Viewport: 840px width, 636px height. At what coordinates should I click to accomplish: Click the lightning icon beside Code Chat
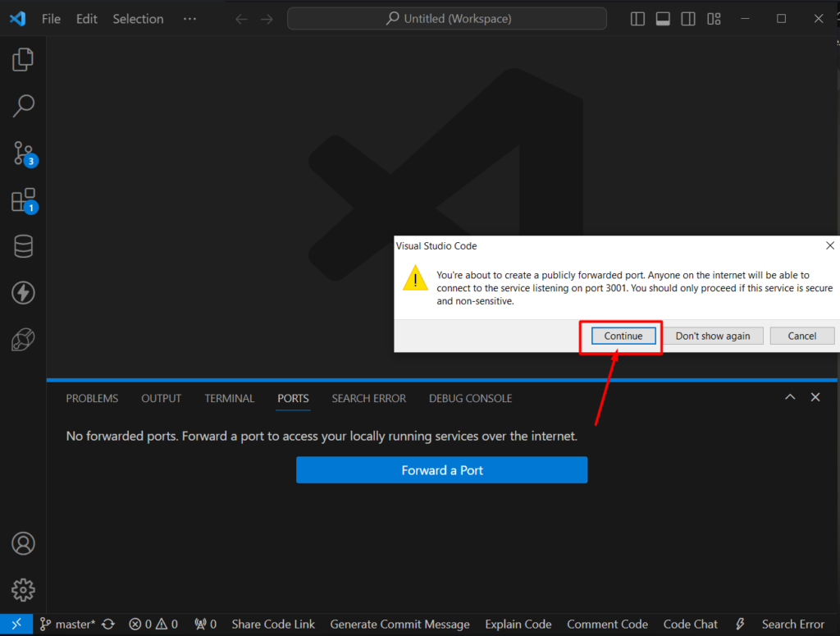click(x=740, y=625)
